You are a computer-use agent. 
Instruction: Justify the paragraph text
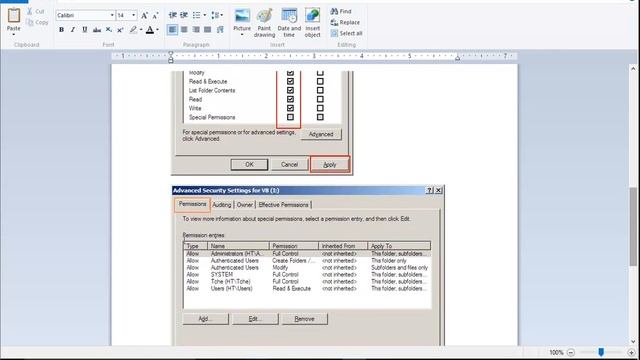point(208,29)
